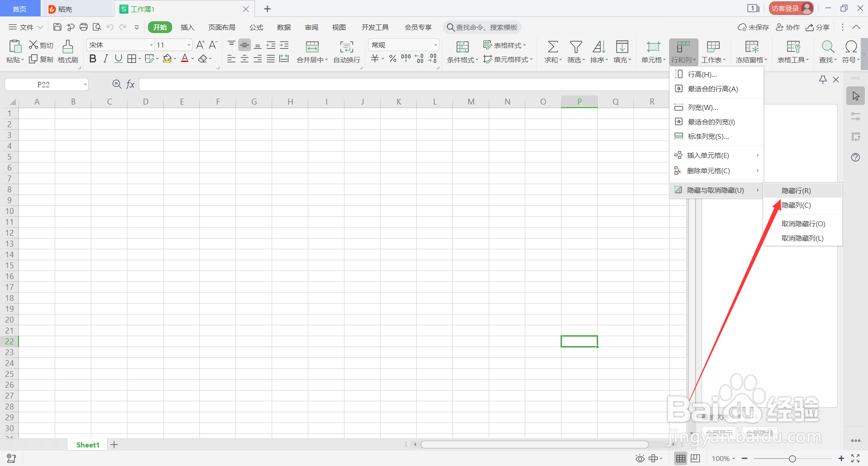Image resolution: width=868 pixels, height=466 pixels.
Task: Open the 文件 menu
Action: (x=26, y=28)
